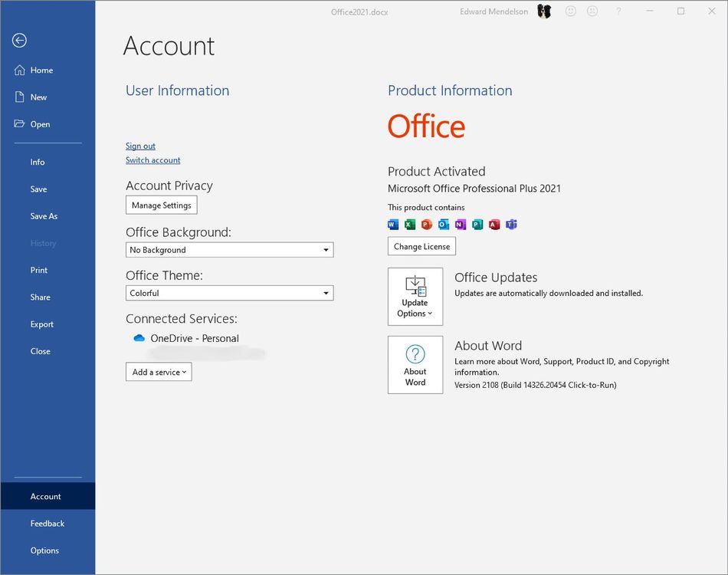Select the Microsoft Teams icon
Screen dimensions: 728x575
click(x=510, y=224)
